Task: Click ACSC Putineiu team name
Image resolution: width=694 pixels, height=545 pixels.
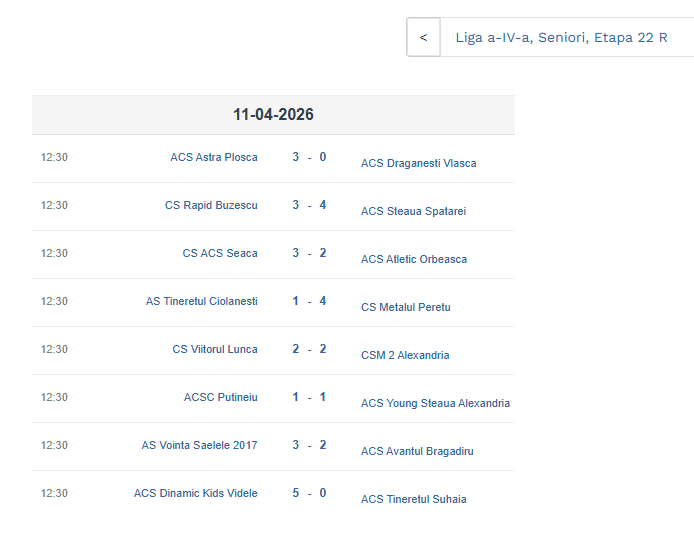Action: tap(220, 397)
